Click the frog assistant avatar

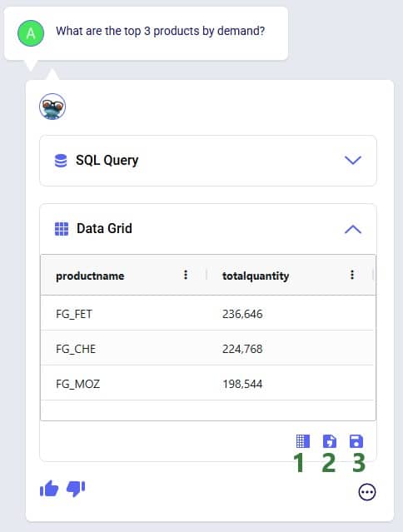tap(52, 107)
